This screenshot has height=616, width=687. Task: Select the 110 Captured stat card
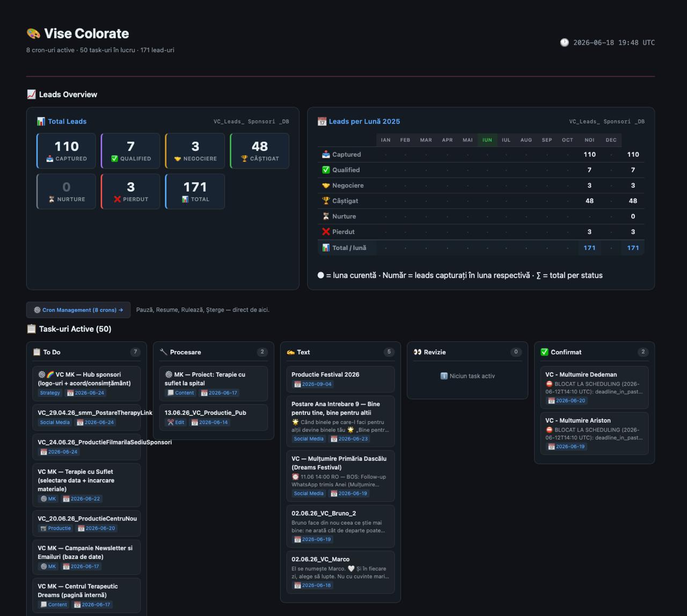[66, 151]
